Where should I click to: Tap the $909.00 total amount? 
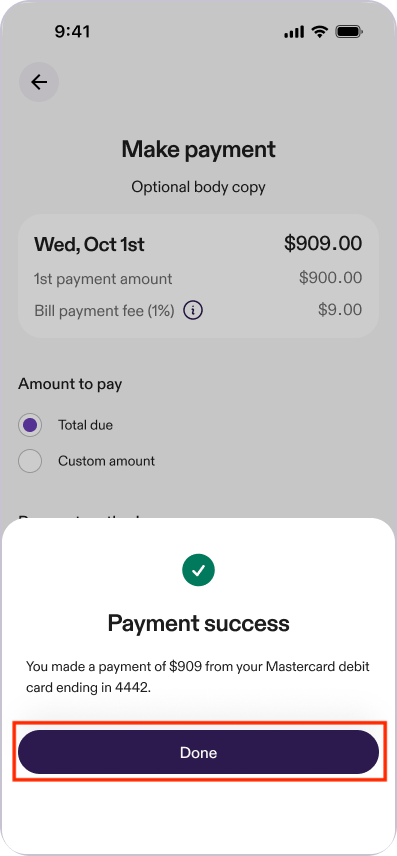(x=323, y=243)
